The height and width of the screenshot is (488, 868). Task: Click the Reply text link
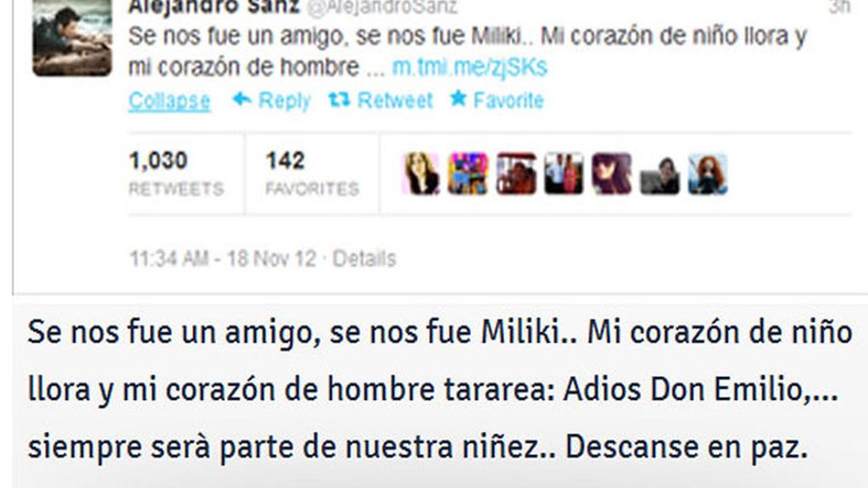(x=285, y=101)
